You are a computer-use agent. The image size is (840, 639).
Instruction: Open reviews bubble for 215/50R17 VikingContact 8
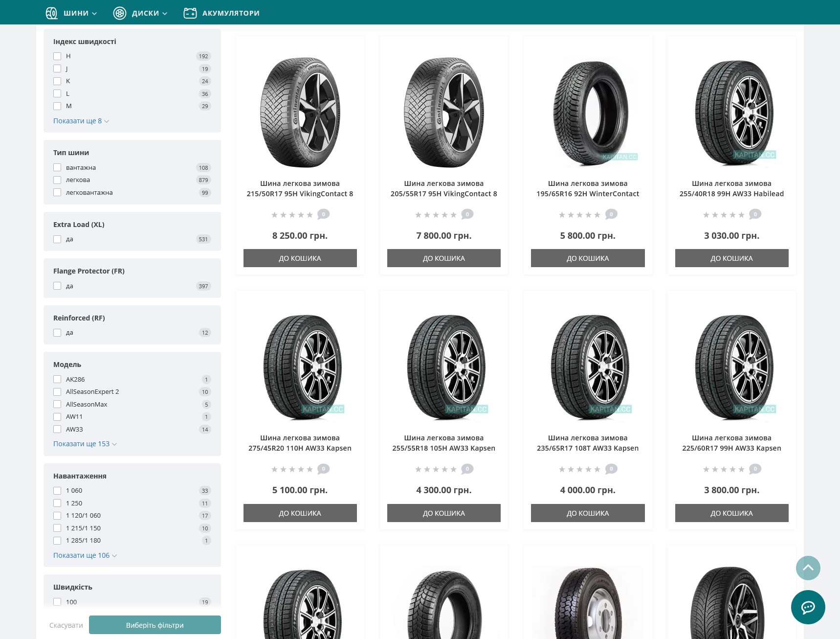point(323,214)
